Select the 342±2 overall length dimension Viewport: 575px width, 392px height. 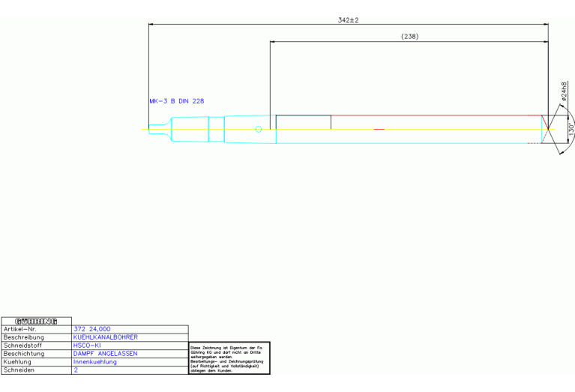point(349,20)
